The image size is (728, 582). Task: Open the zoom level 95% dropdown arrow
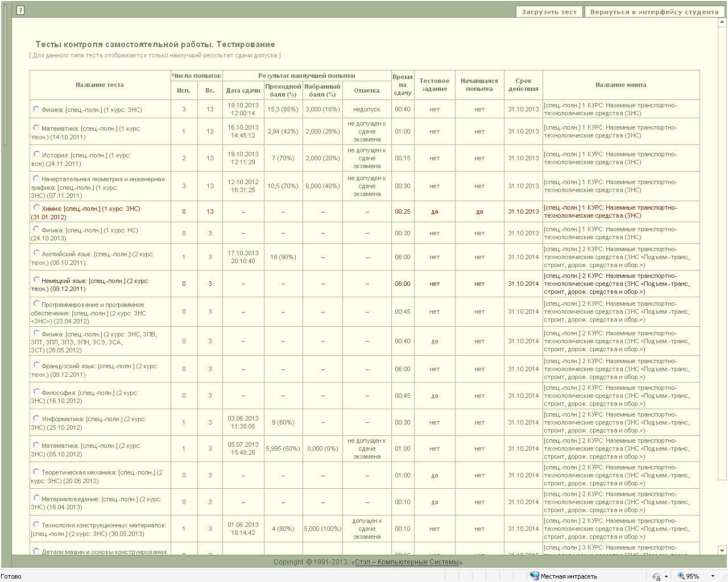pyautogui.click(x=713, y=576)
